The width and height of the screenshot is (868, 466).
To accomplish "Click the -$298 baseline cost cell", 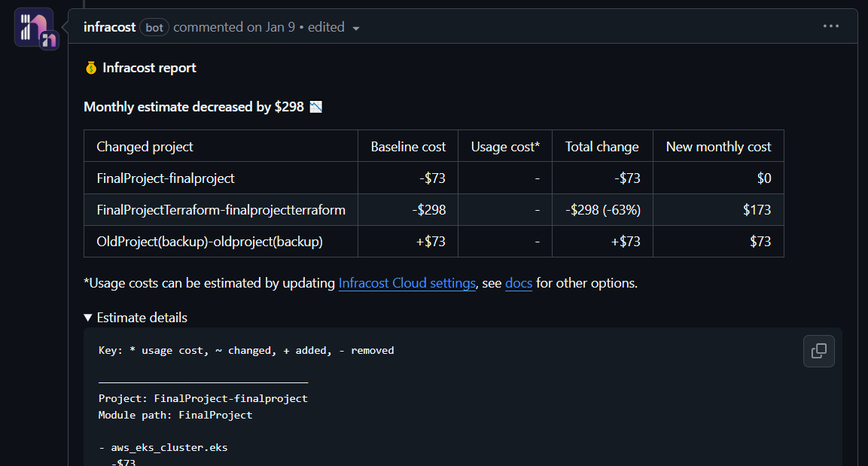I will pyautogui.click(x=408, y=210).
